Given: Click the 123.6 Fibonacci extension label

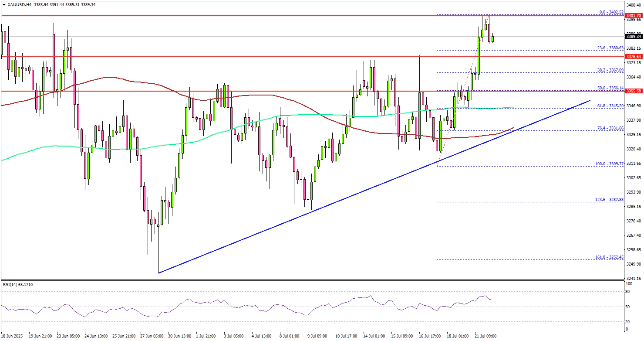Looking at the screenshot, I should 610,200.
